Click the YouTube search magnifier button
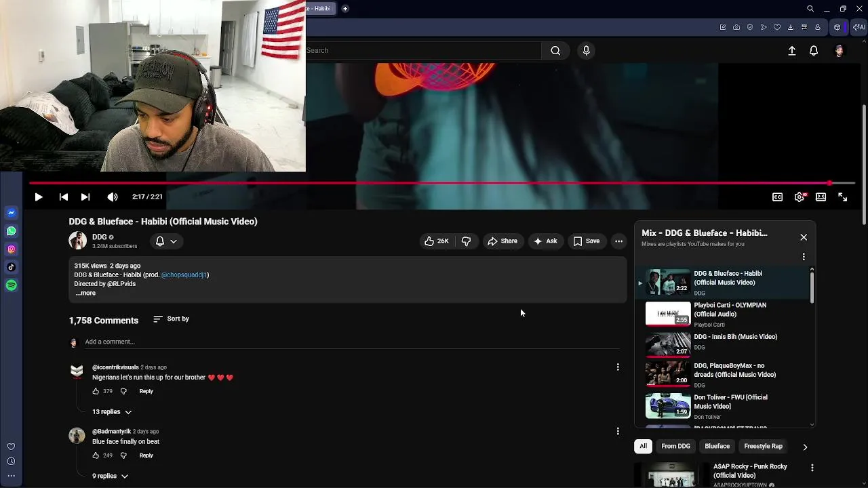Image resolution: width=868 pixels, height=488 pixels. click(x=555, y=50)
